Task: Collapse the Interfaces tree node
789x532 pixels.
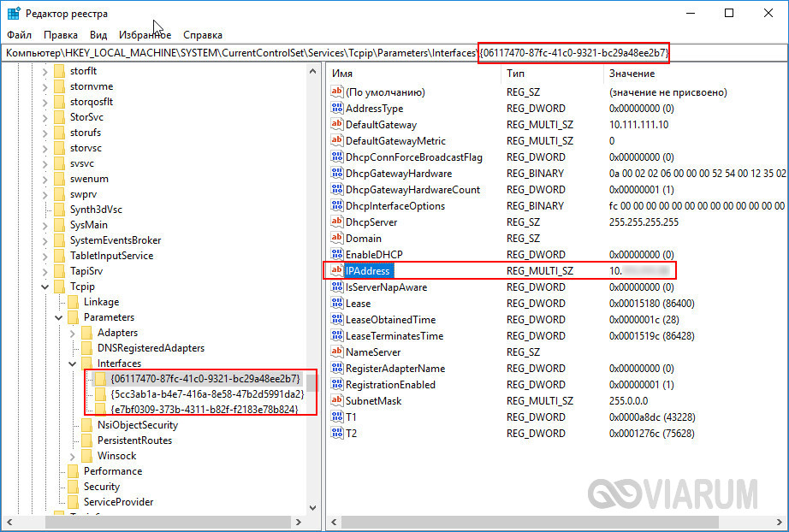Action: (x=73, y=364)
